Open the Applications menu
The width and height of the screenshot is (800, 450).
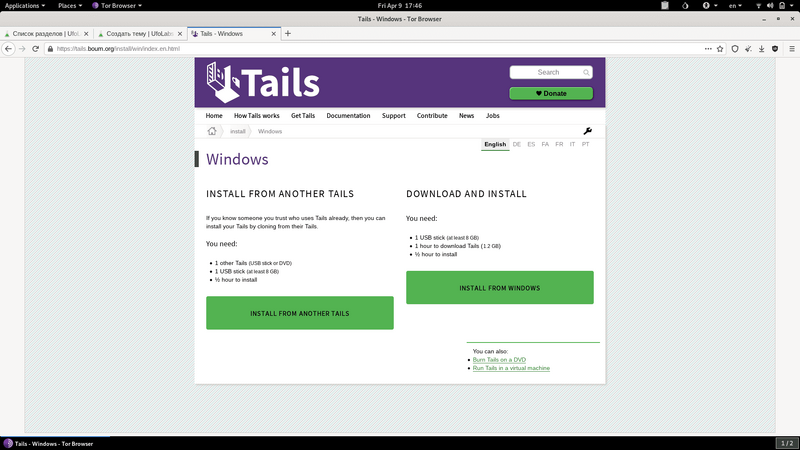pos(24,6)
